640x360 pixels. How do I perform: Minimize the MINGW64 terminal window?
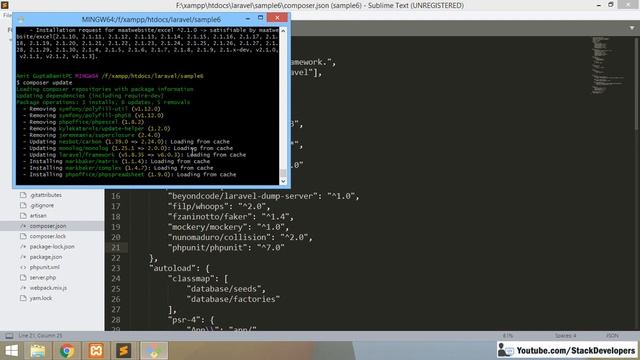point(248,18)
